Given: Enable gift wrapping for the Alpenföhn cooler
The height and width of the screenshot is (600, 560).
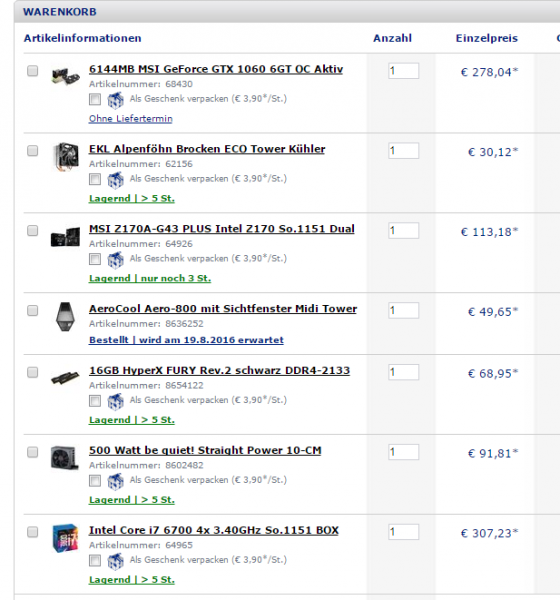Looking at the screenshot, I should click(x=95, y=179).
